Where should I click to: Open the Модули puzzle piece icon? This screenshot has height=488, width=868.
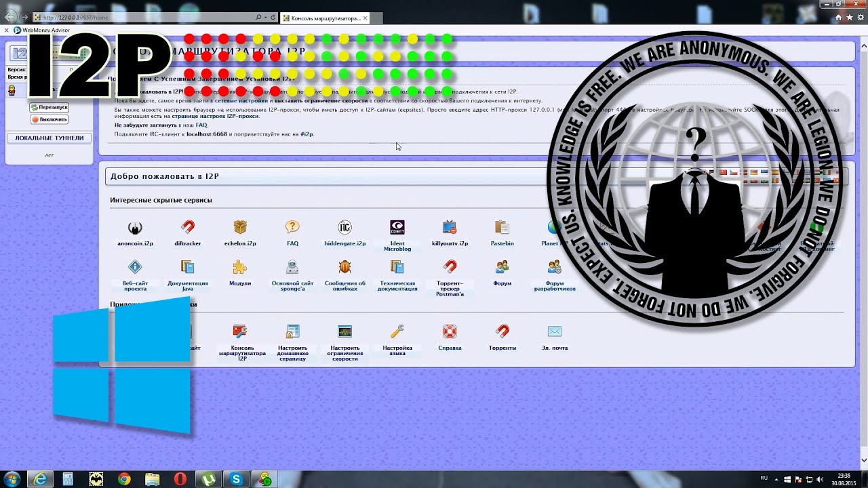(240, 267)
